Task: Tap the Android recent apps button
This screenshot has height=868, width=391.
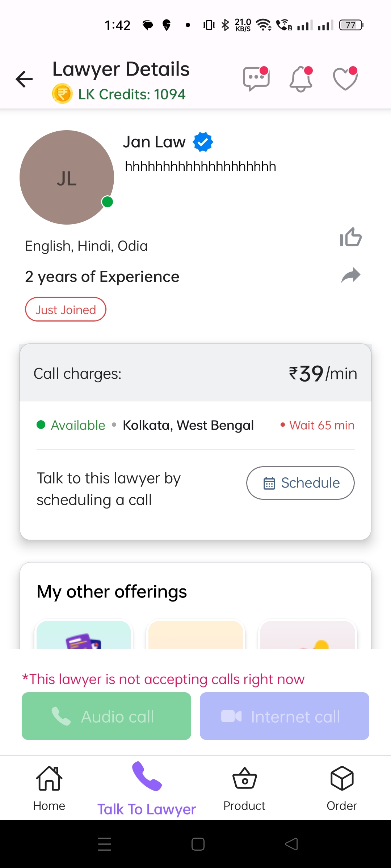Action: coord(105,844)
